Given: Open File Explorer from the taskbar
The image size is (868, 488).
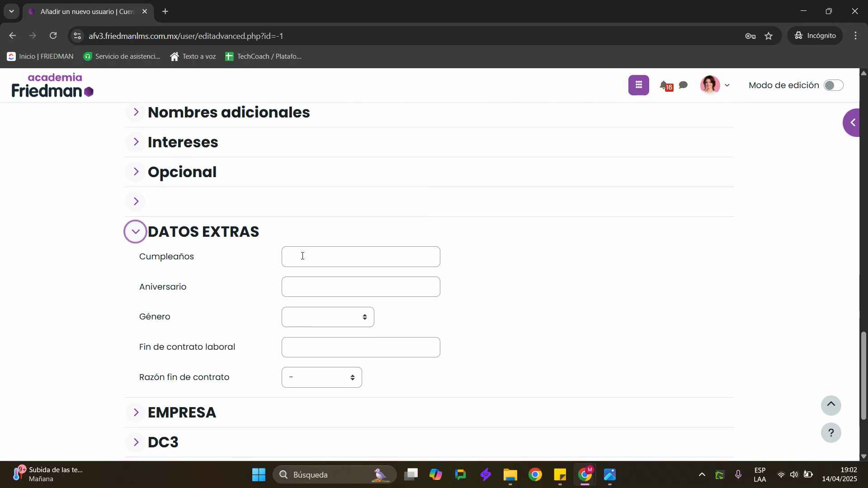Looking at the screenshot, I should (x=510, y=475).
